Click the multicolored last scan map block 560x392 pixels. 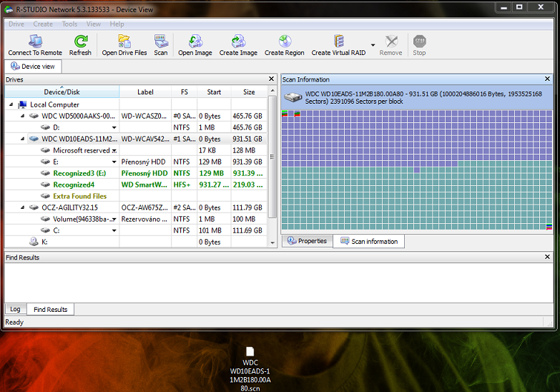(x=549, y=227)
